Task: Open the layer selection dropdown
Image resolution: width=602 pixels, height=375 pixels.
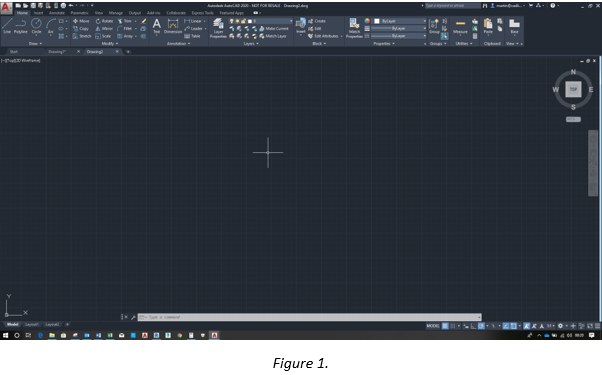Action: click(x=261, y=21)
